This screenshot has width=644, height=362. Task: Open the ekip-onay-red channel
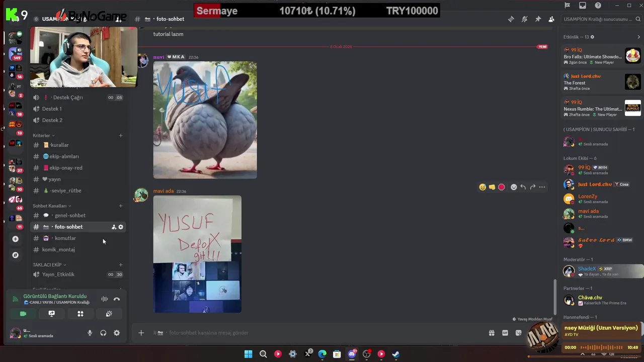(x=77, y=168)
